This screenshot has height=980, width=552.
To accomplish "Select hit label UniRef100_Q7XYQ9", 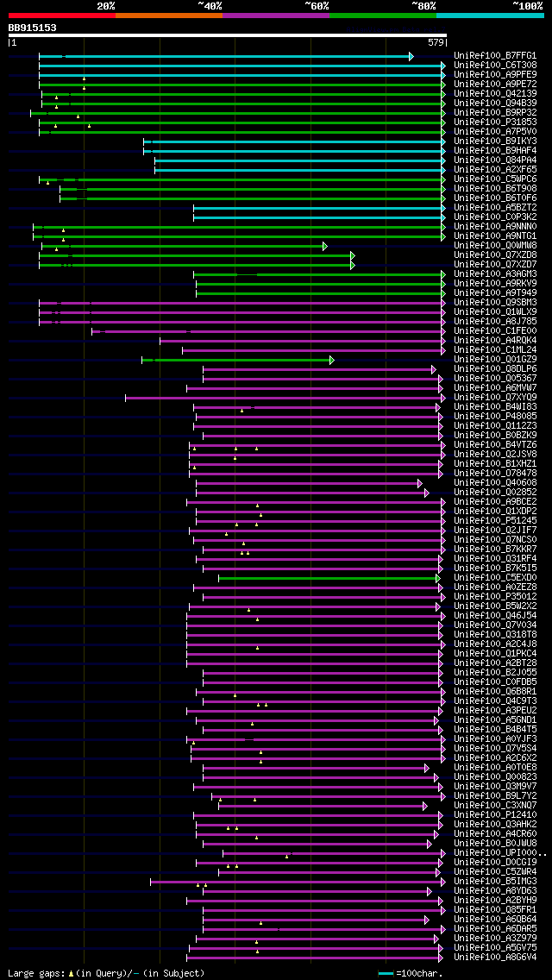I will pyautogui.click(x=495, y=398).
